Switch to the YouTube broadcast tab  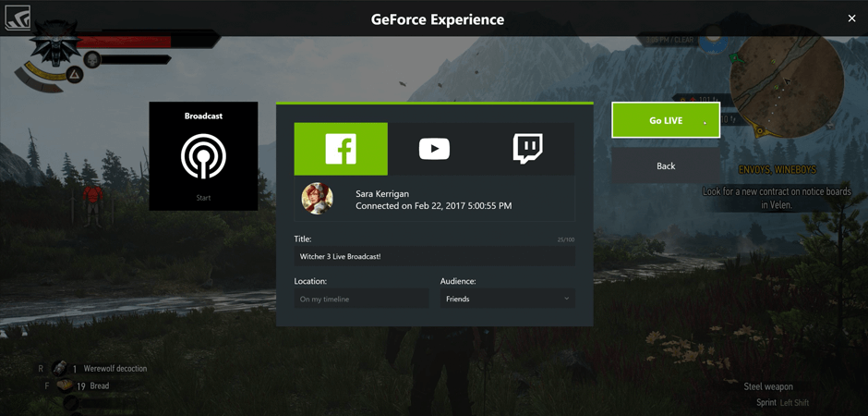click(434, 149)
